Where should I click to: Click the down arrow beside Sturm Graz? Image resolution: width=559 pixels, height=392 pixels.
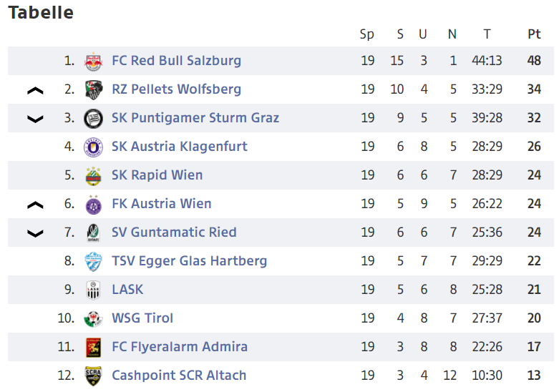pos(35,119)
